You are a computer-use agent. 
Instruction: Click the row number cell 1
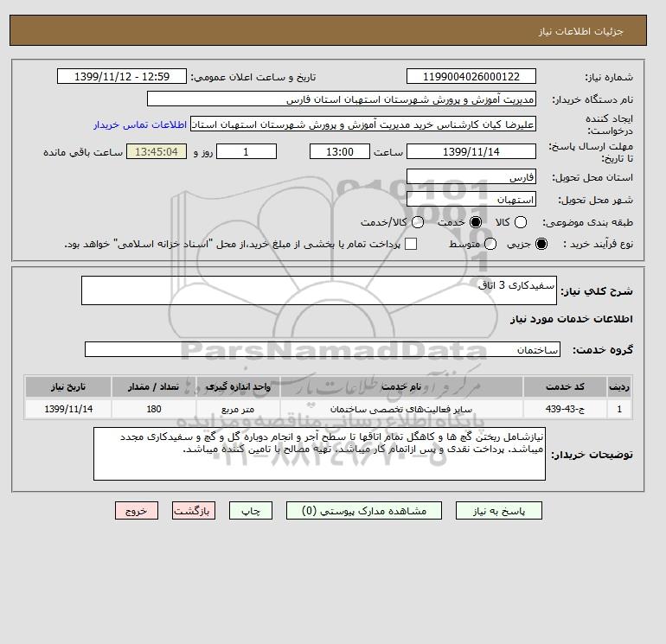pos(619,409)
